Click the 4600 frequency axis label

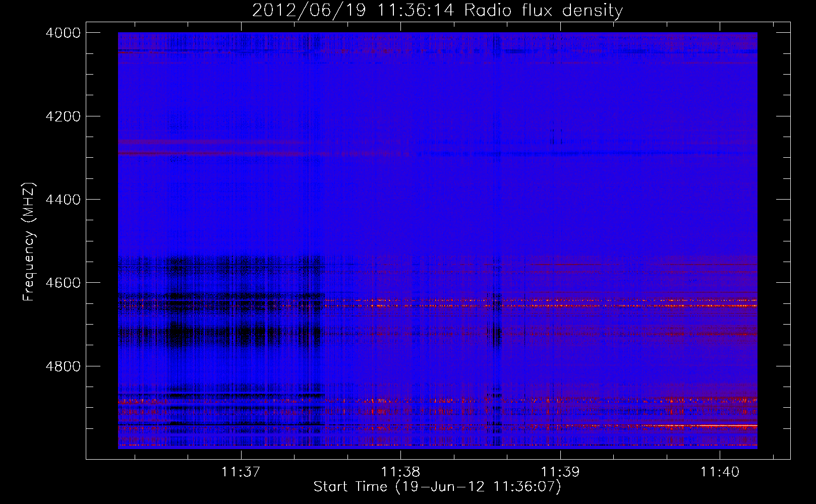click(63, 283)
